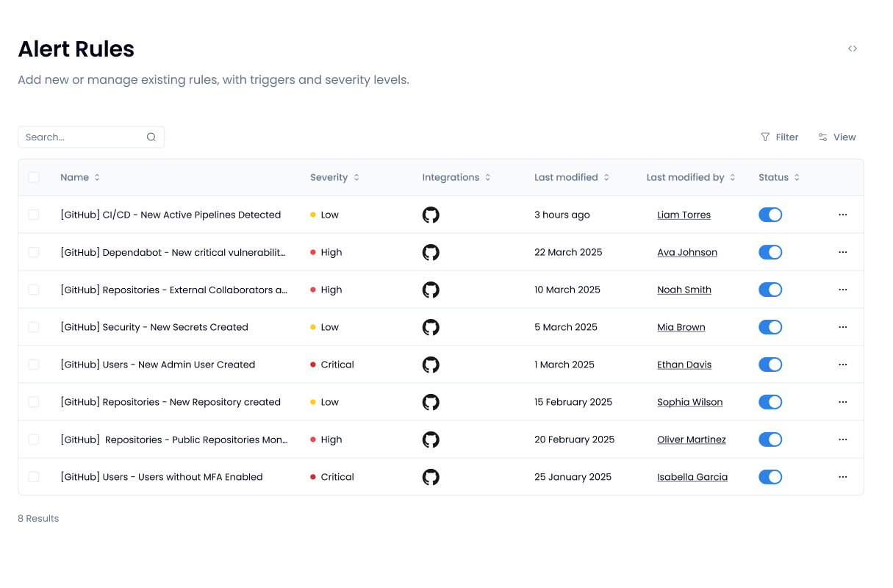Click the Last modified sort arrows

click(x=606, y=177)
